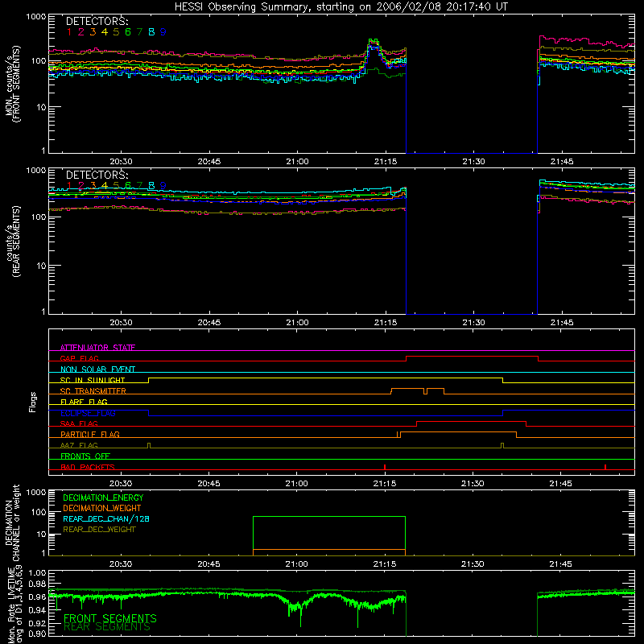Click the ECLIPSE_FLAG label

click(88, 413)
